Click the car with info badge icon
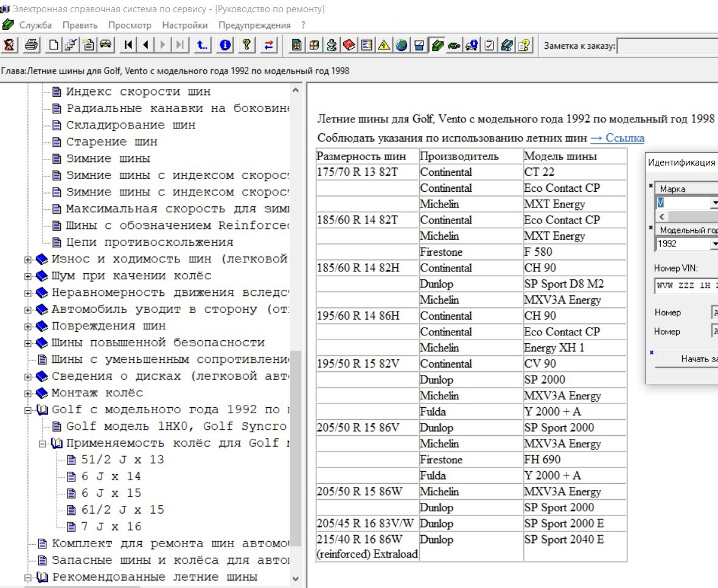 point(472,45)
